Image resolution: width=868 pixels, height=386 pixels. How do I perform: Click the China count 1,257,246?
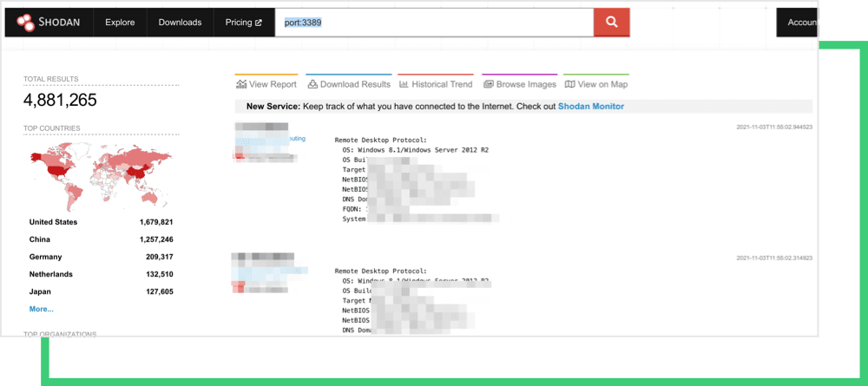pyautogui.click(x=156, y=239)
